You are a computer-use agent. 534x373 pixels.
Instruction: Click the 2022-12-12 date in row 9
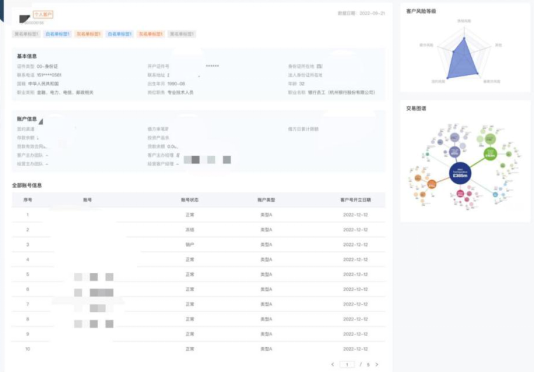pyautogui.click(x=356, y=334)
